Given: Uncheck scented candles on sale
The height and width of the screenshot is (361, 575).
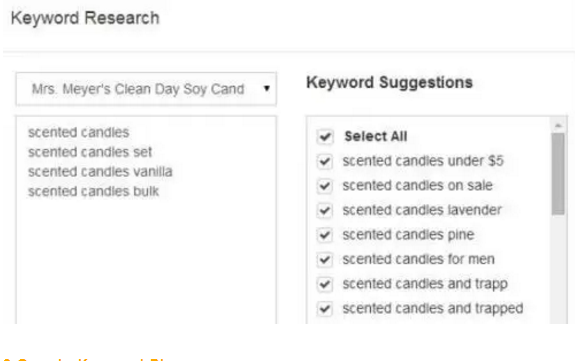Looking at the screenshot, I should [325, 186].
